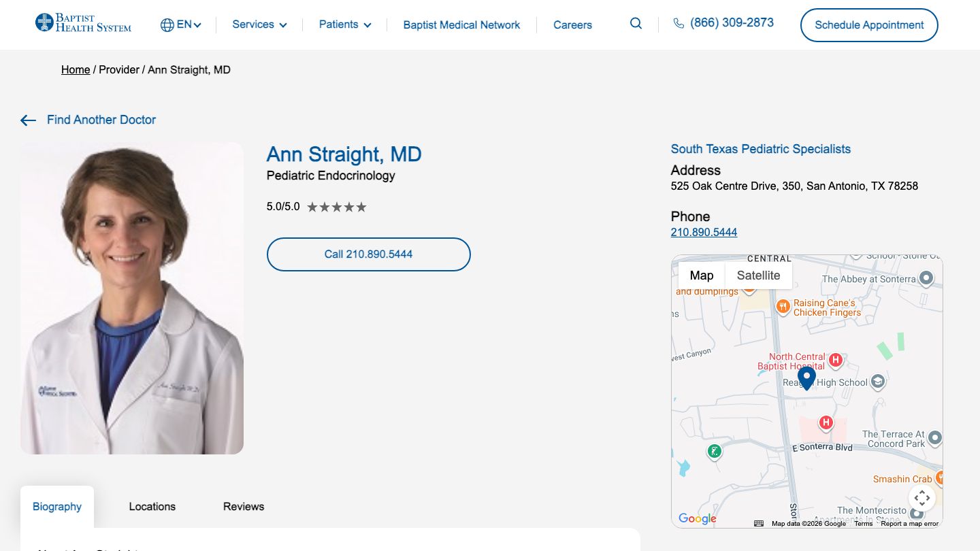Click the back arrow beside Find Another Doctor
This screenshot has width=980, height=551.
(x=27, y=120)
